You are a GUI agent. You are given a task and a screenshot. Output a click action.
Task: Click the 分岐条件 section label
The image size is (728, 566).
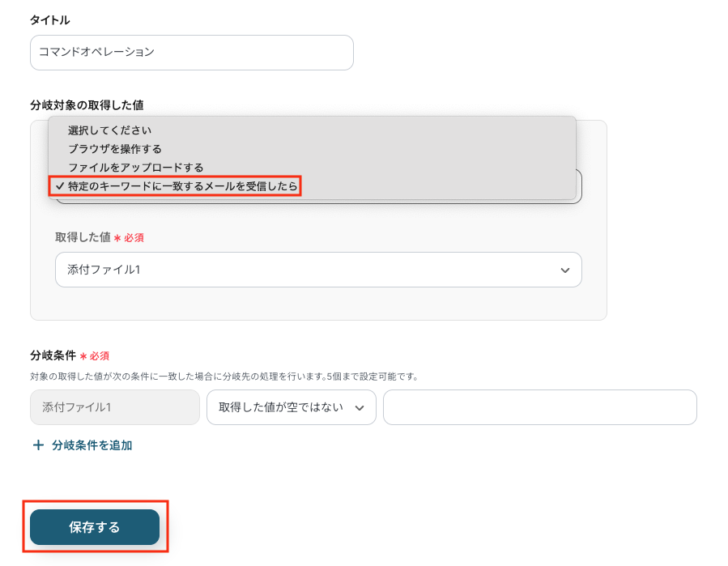tap(53, 355)
